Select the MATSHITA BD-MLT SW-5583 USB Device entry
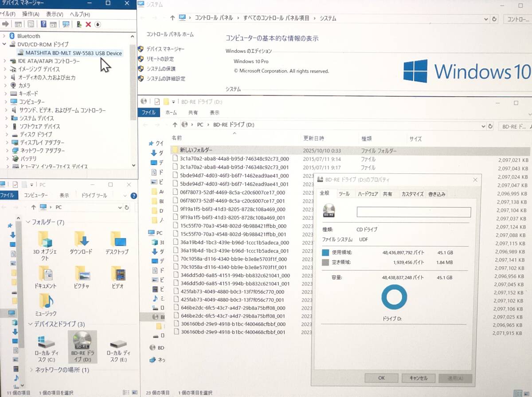Image resolution: width=532 pixels, height=397 pixels. tap(73, 53)
